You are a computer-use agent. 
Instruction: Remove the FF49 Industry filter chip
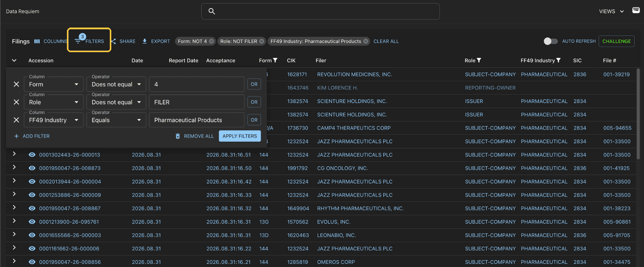(366, 41)
